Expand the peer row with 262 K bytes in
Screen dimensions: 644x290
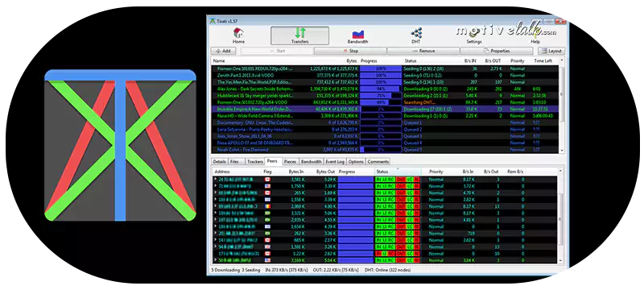click(215, 234)
